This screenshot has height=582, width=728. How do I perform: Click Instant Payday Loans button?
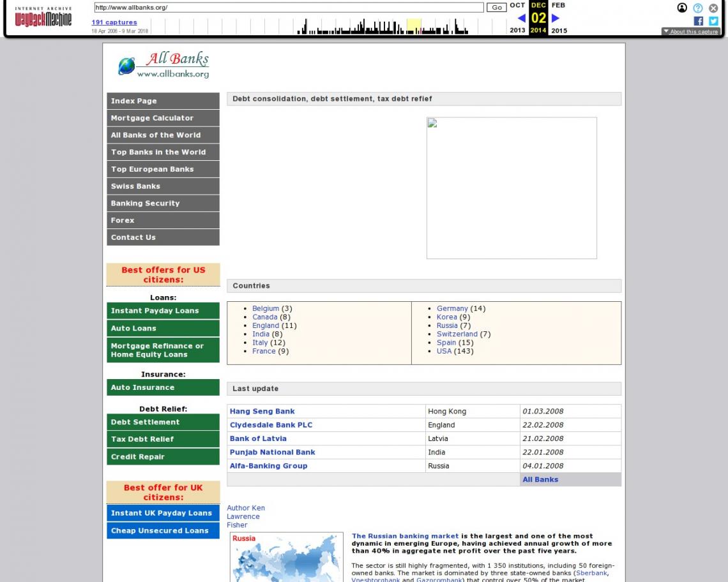(x=163, y=311)
